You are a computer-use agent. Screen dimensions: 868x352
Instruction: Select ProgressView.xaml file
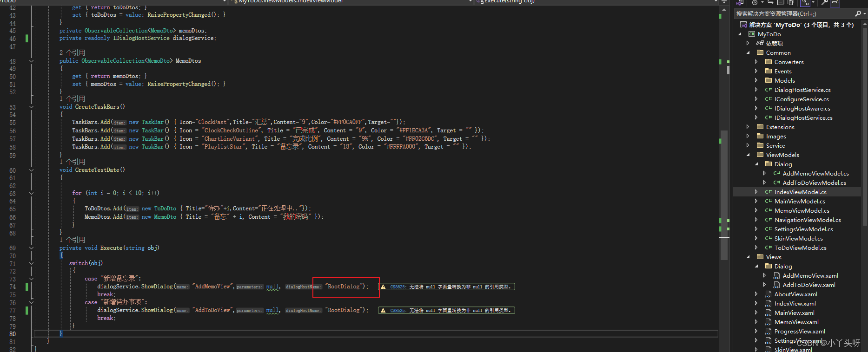pyautogui.click(x=800, y=331)
